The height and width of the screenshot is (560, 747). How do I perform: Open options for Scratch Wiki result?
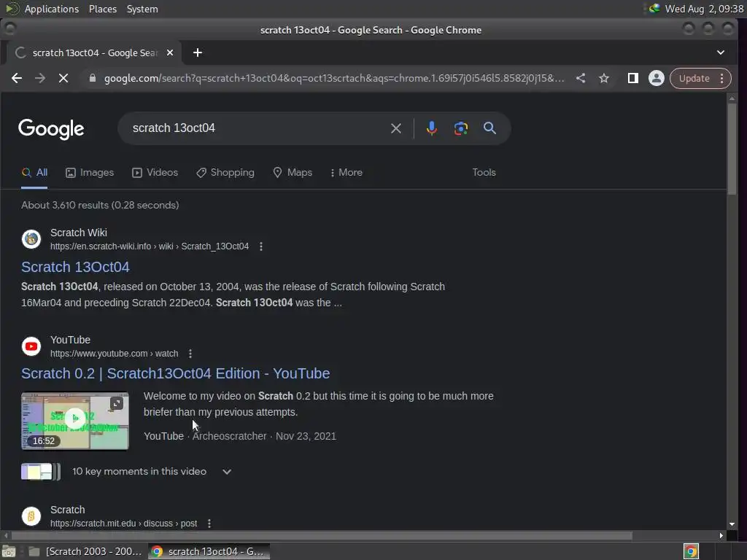point(260,246)
